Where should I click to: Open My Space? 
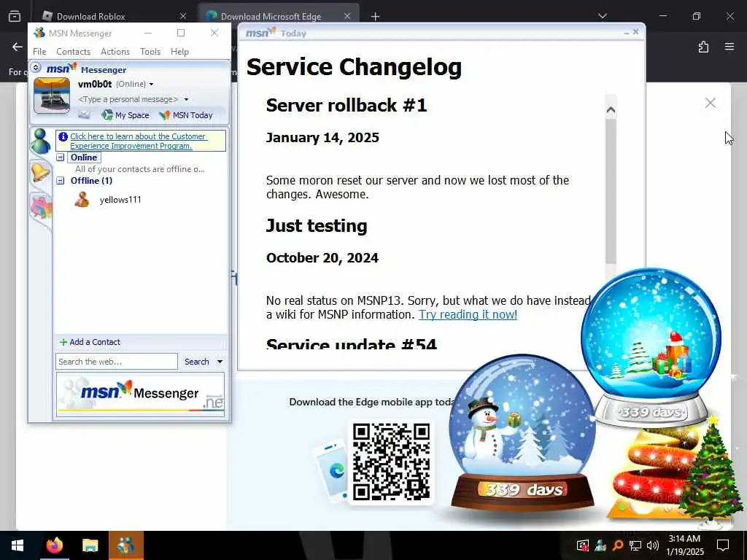point(125,114)
